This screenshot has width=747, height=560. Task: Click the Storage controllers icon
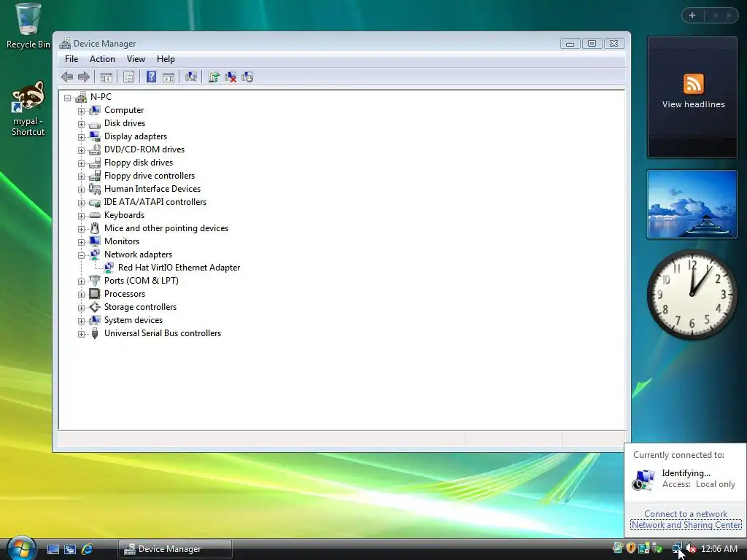point(95,307)
